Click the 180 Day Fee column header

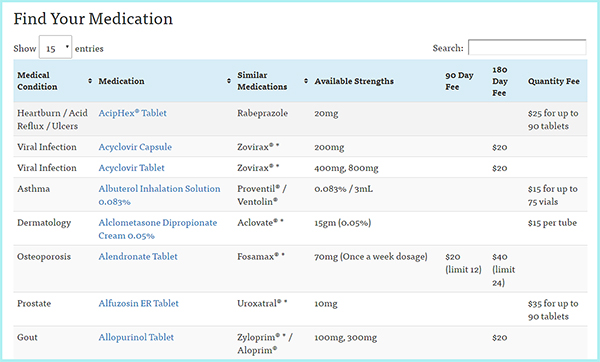coord(500,81)
